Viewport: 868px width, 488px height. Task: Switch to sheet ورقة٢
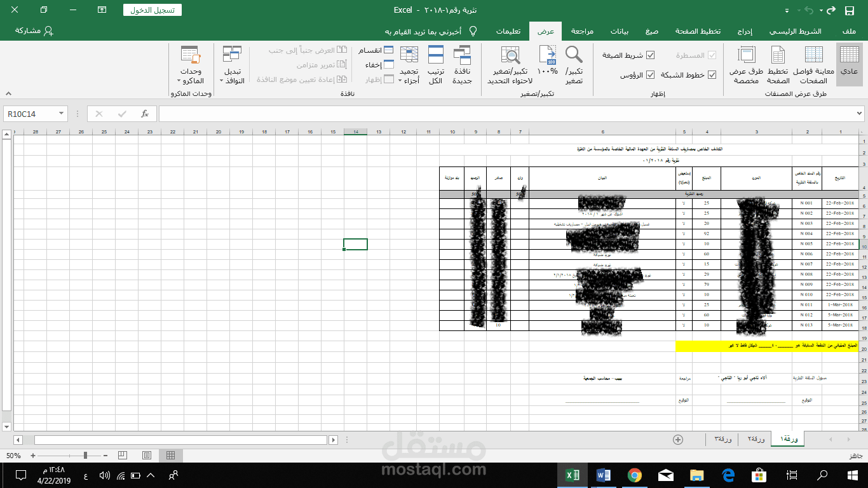point(755,439)
